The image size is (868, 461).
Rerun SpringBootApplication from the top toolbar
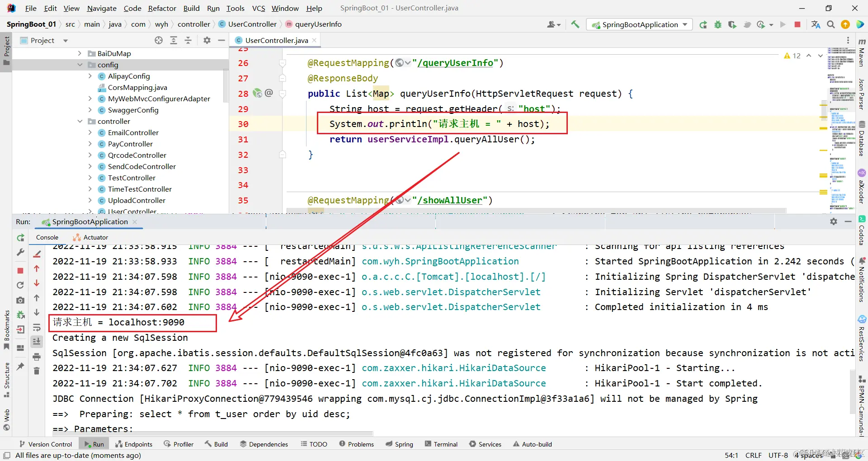[x=703, y=24]
